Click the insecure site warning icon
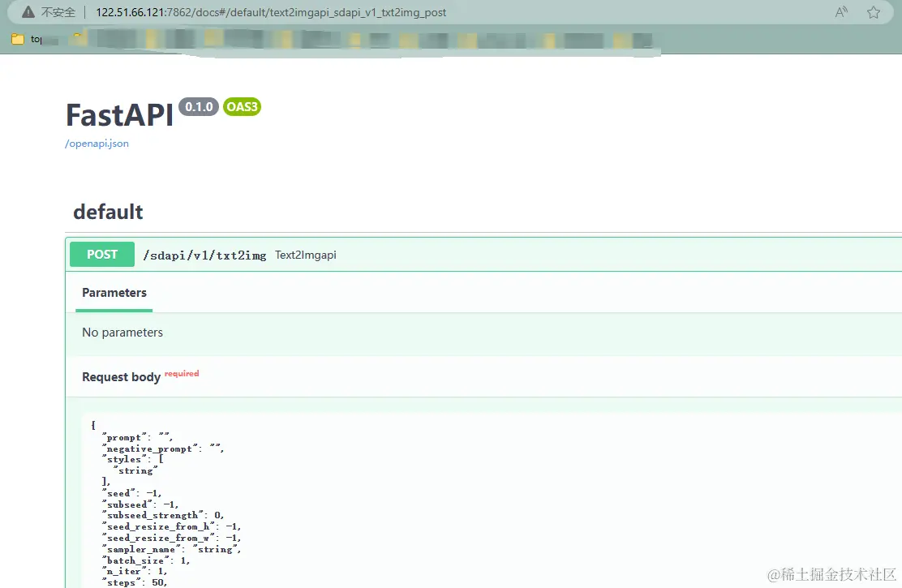 click(28, 12)
